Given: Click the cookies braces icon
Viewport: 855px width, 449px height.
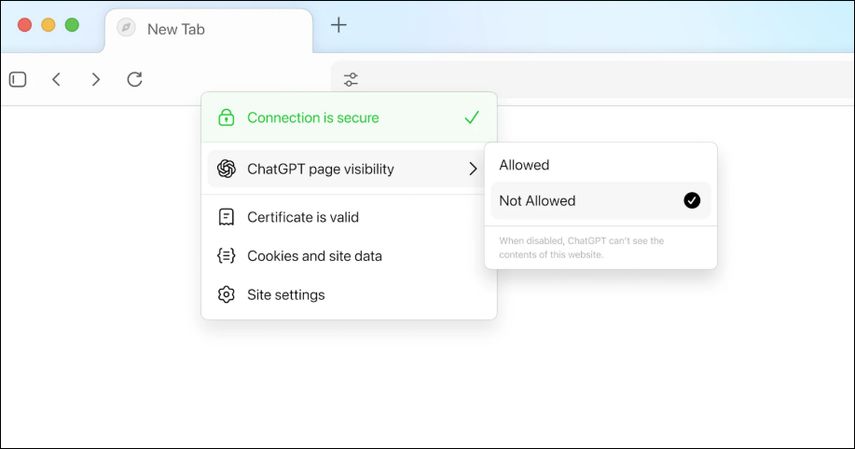Looking at the screenshot, I should (x=226, y=255).
